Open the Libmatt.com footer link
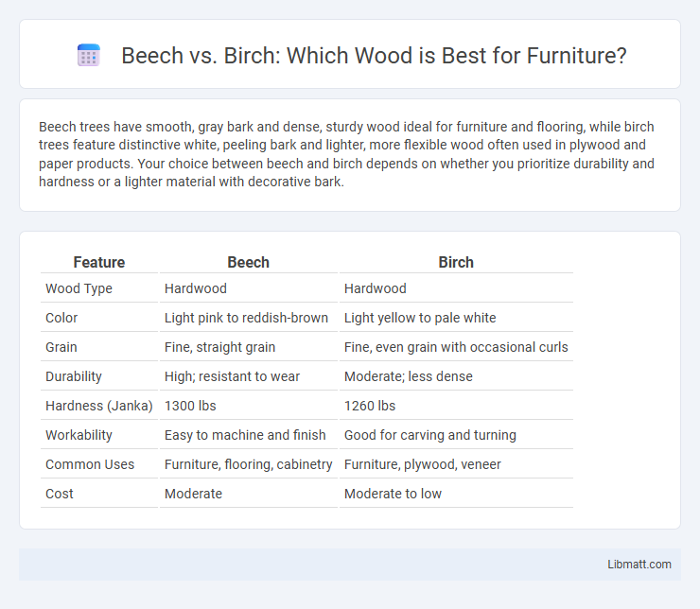This screenshot has height=609, width=700. click(x=639, y=564)
